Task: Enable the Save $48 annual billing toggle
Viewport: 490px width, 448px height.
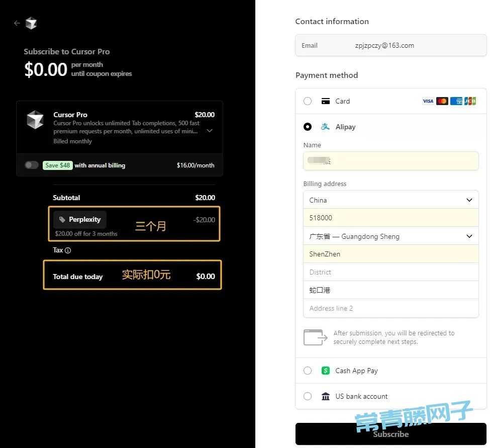Action: [32, 165]
